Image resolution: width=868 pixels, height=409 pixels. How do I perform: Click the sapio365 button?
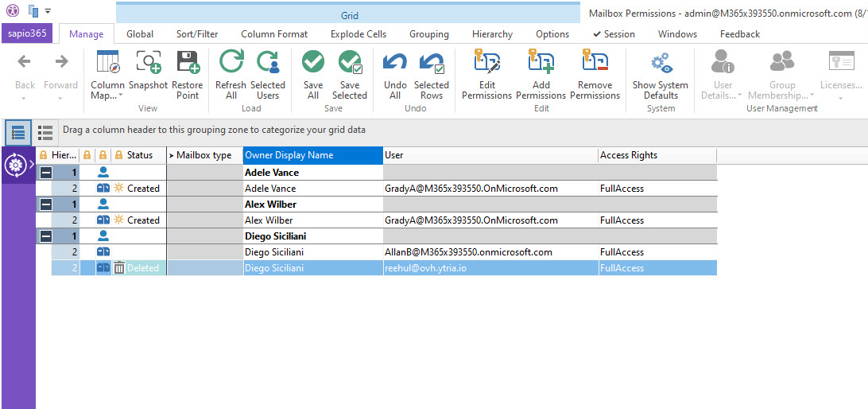tap(29, 34)
